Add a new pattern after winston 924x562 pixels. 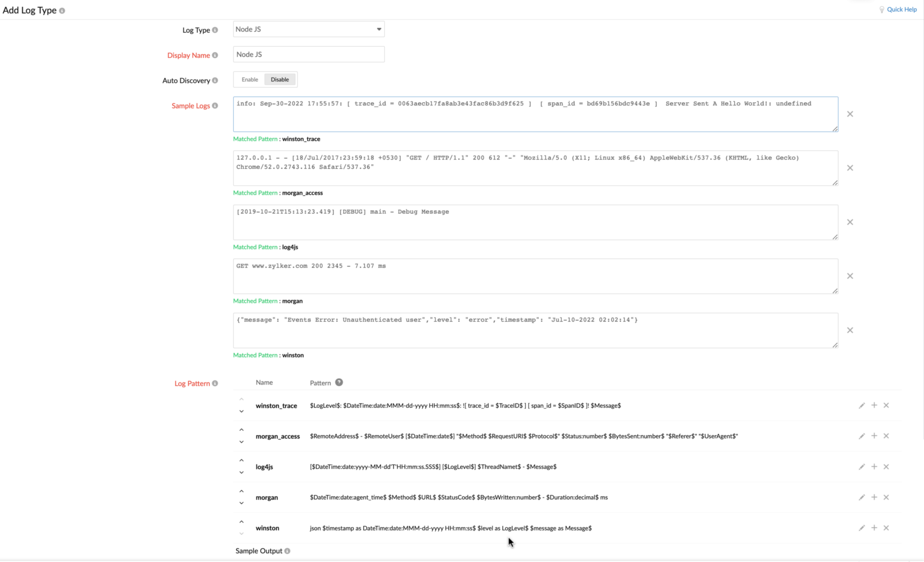coord(874,528)
